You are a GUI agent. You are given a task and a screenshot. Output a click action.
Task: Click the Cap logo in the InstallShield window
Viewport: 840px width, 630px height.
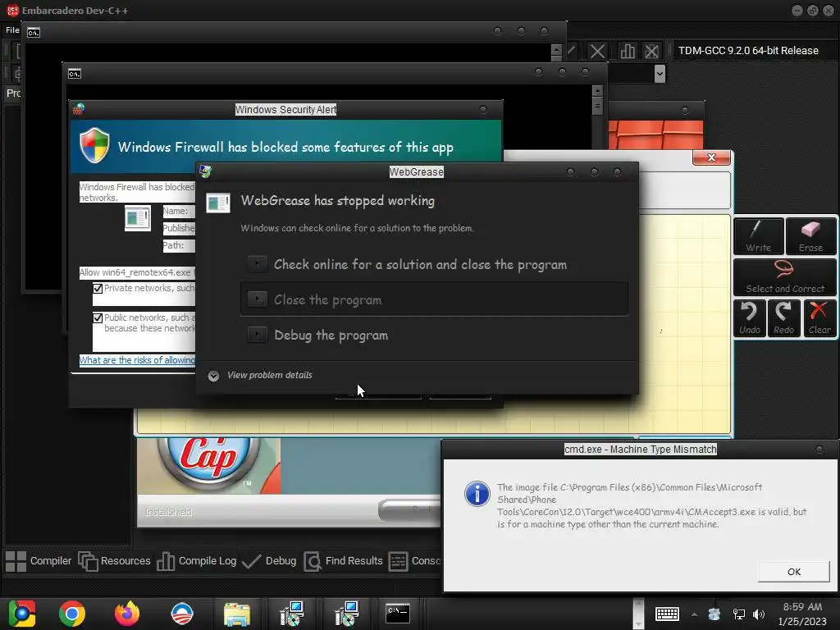209,461
